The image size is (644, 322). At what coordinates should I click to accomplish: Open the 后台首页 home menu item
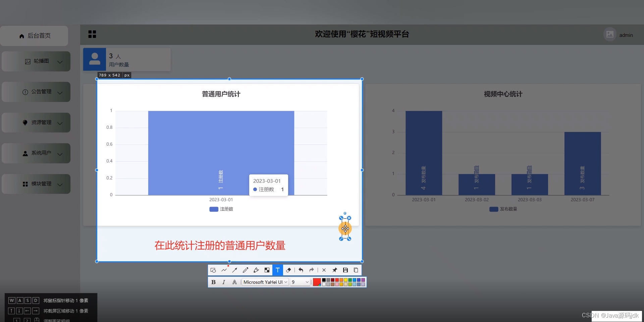[34, 36]
